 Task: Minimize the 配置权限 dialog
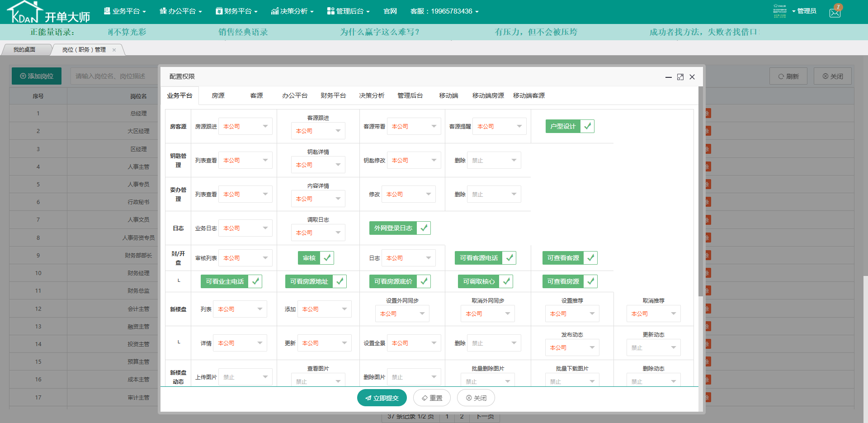pyautogui.click(x=669, y=77)
